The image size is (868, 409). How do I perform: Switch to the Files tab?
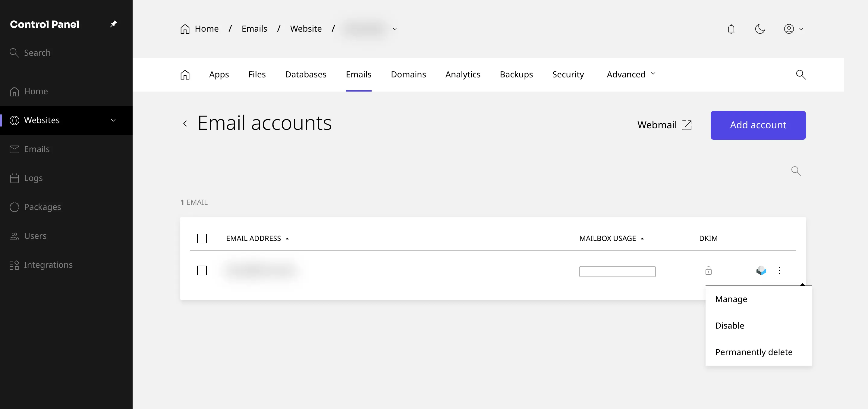[x=257, y=74]
